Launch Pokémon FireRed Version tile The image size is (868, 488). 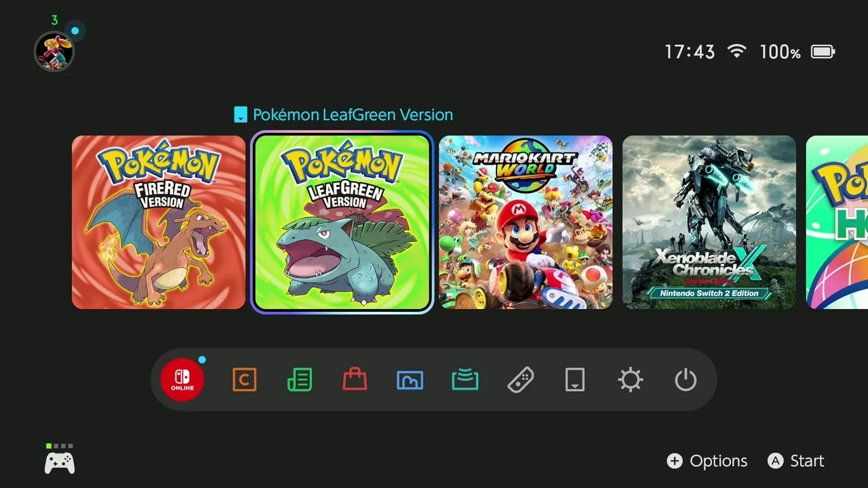(159, 222)
